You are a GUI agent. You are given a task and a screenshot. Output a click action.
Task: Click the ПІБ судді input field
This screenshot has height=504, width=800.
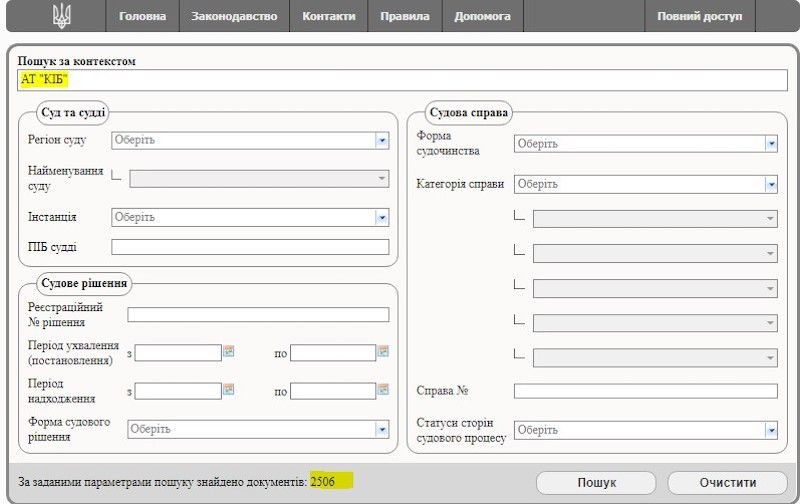250,248
